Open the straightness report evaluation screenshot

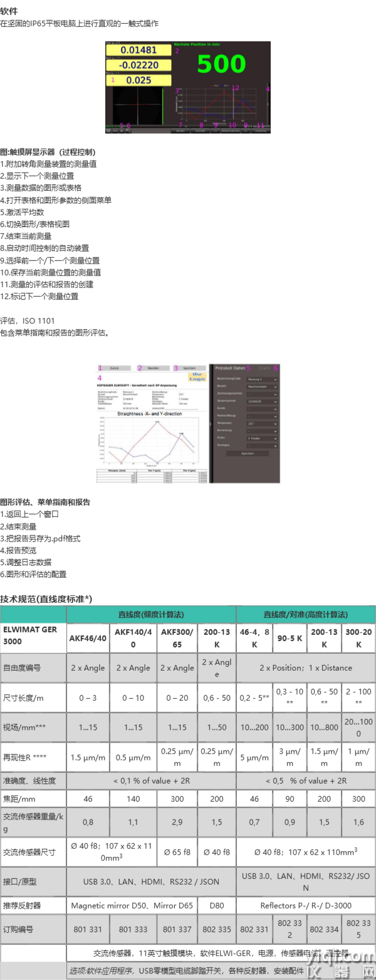tap(188, 423)
